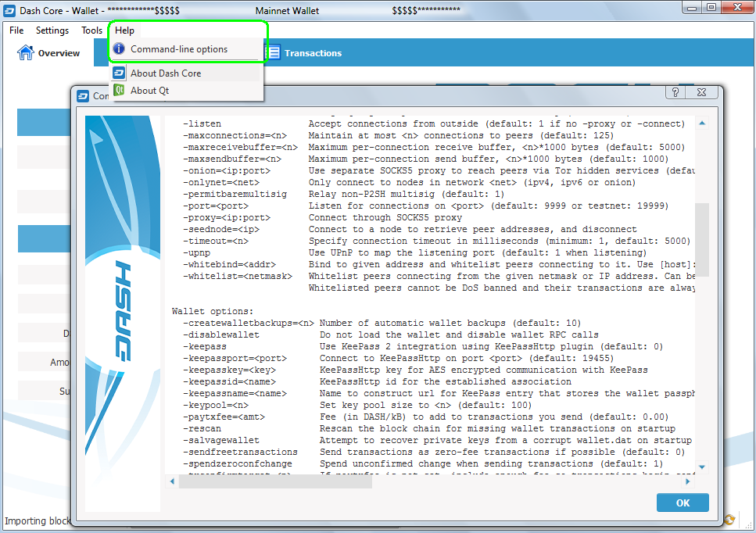Click the '-paytxfee=<amt>' option text

[x=224, y=417]
